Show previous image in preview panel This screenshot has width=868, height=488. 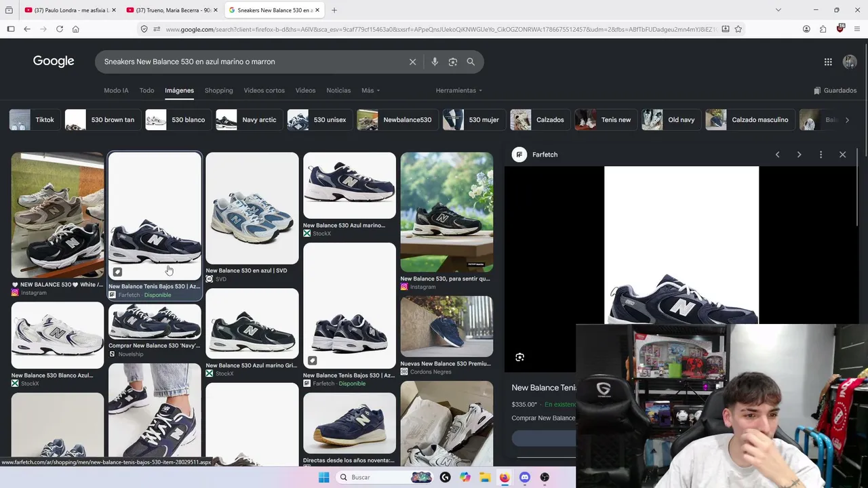[x=778, y=155]
